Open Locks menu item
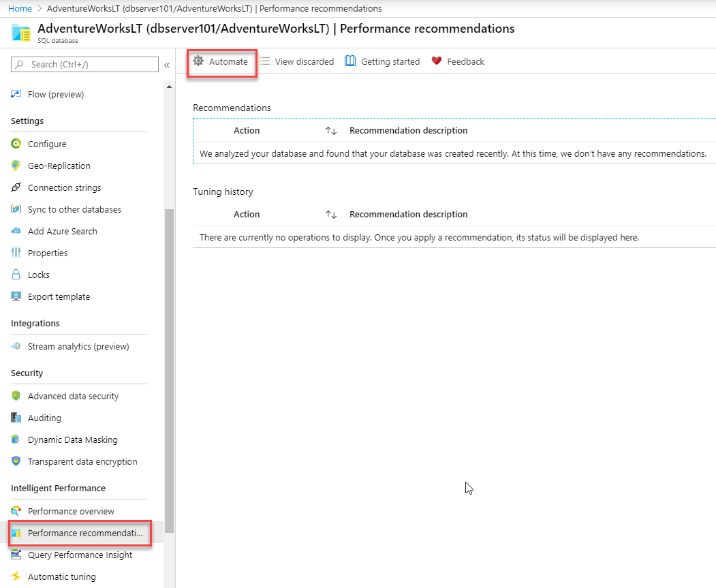 [x=38, y=275]
